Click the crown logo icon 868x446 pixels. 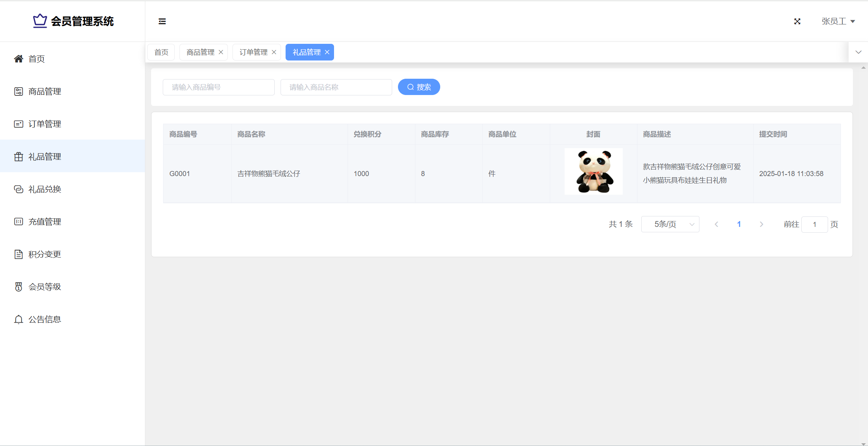pyautogui.click(x=40, y=21)
